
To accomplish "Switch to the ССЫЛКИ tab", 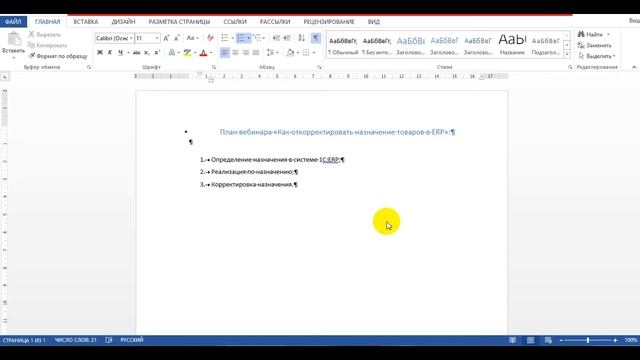I will pyautogui.click(x=235, y=22).
